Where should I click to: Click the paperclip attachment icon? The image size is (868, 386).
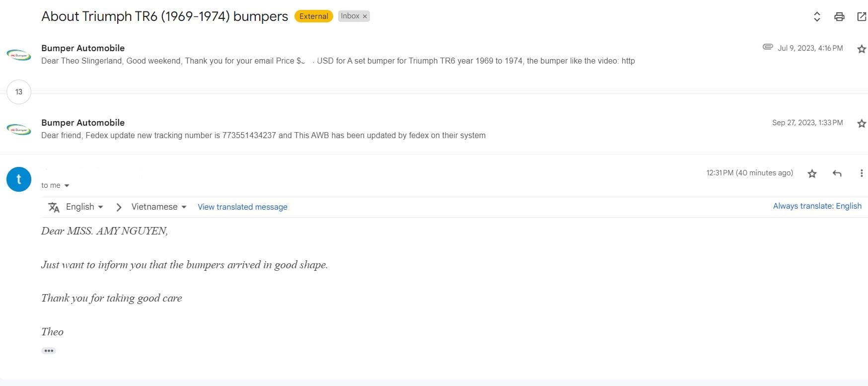[768, 47]
